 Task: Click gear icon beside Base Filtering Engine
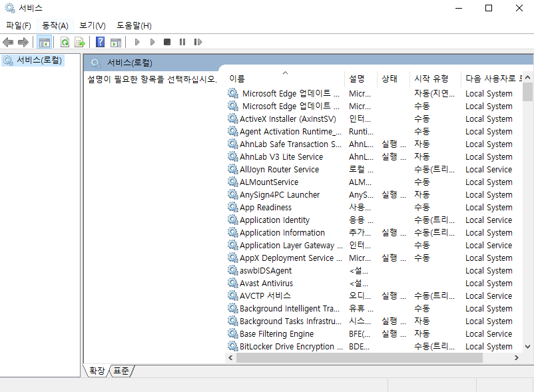233,333
